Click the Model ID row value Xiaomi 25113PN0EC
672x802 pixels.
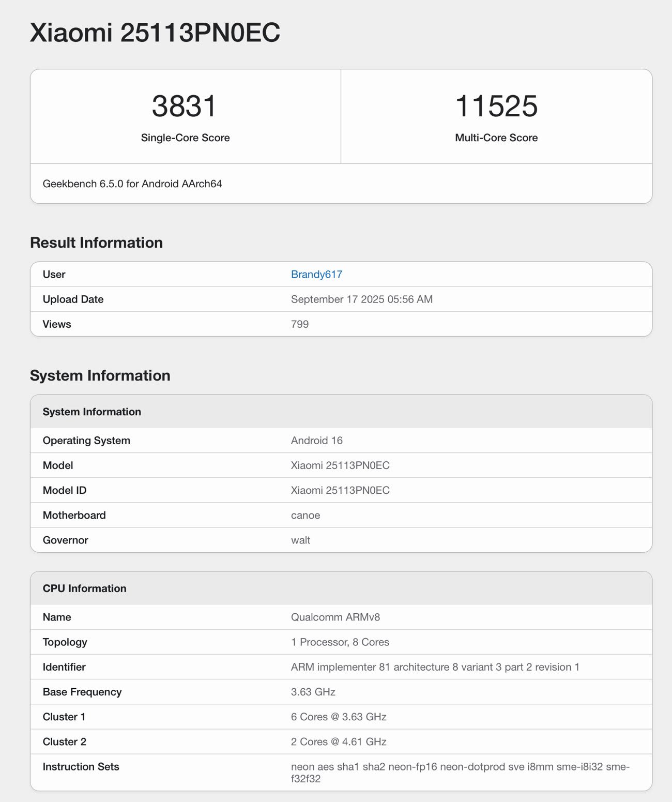340,490
